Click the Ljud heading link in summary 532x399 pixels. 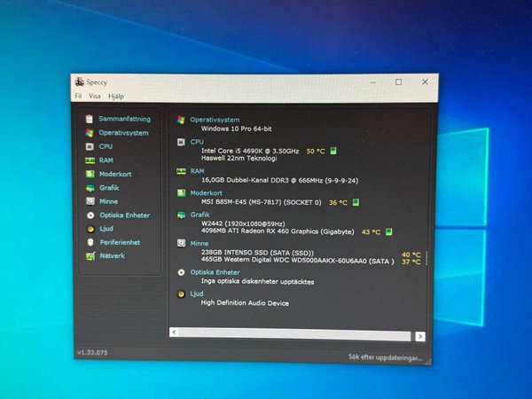pyautogui.click(x=197, y=293)
